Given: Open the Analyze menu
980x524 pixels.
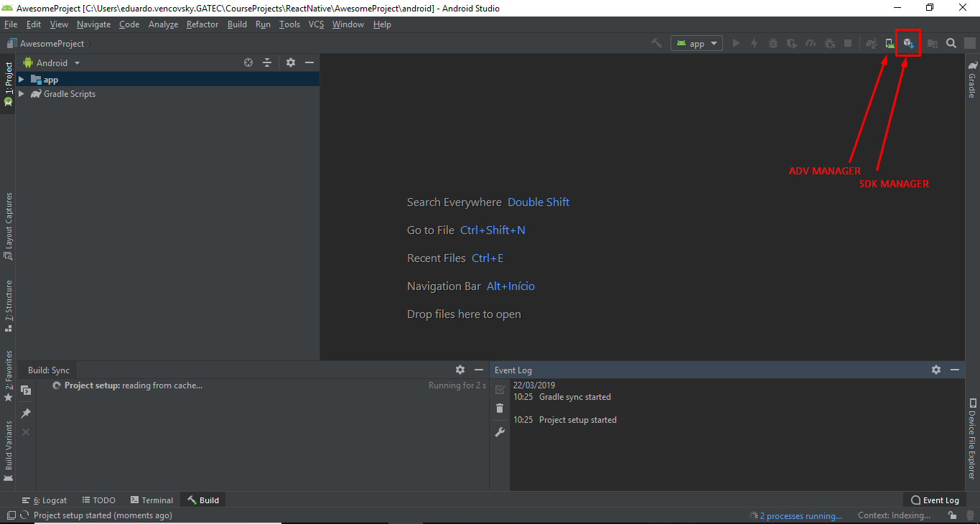Looking at the screenshot, I should 163,24.
